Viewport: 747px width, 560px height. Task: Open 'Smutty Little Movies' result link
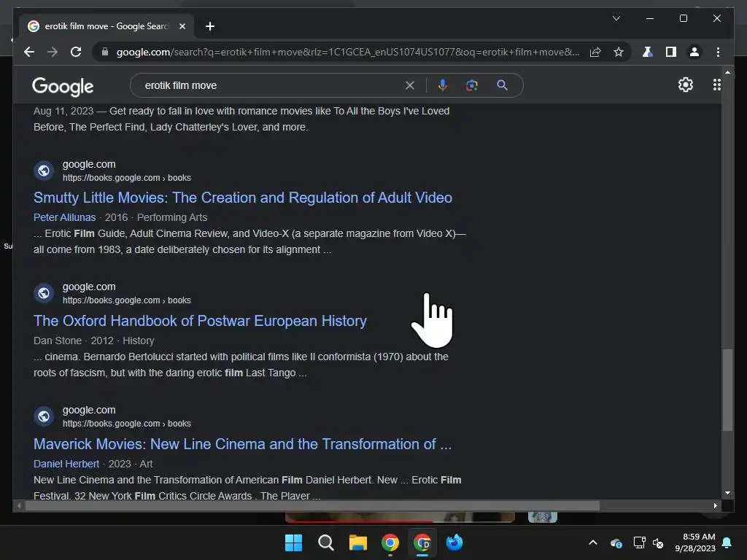(242, 198)
